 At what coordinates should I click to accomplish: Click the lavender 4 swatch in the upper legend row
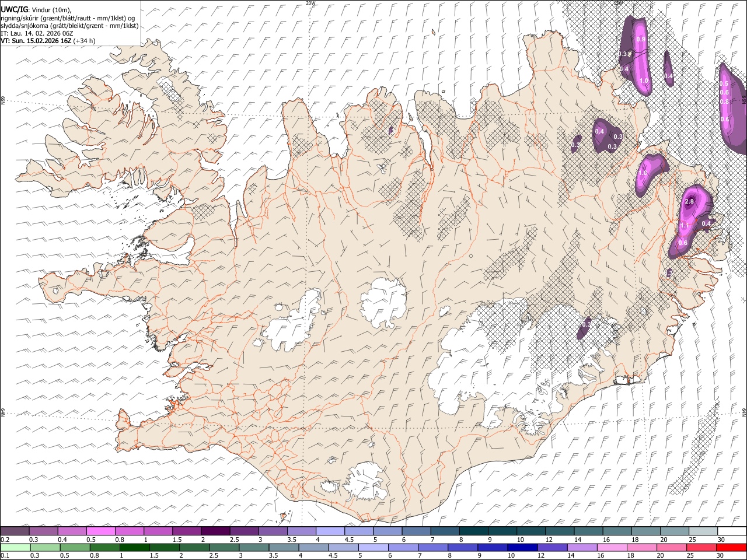[330, 531]
